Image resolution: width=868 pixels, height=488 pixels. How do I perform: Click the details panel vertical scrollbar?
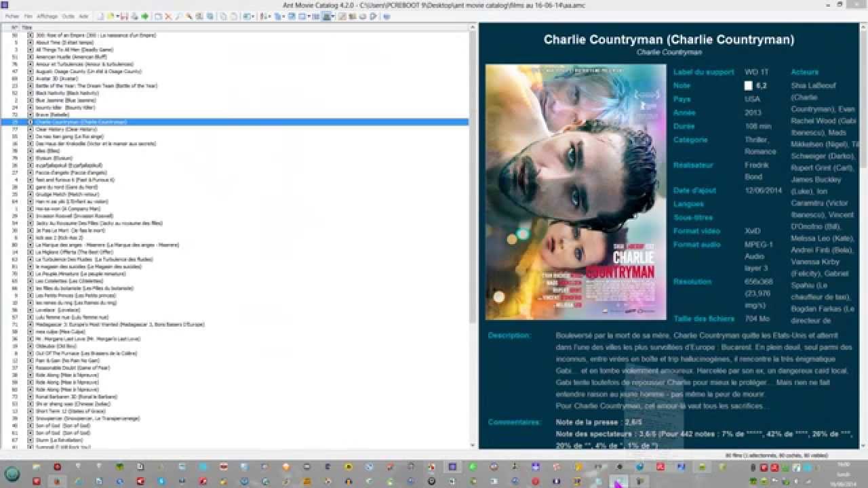point(864,236)
